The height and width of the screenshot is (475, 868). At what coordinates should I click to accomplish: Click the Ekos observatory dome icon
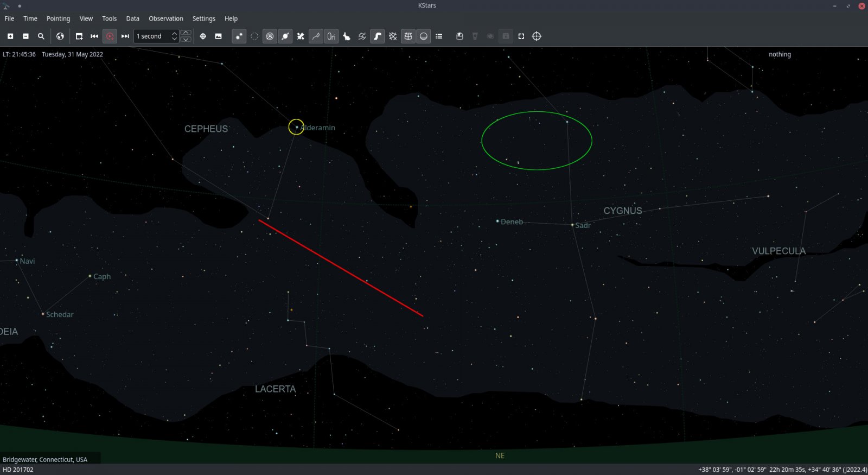[459, 36]
